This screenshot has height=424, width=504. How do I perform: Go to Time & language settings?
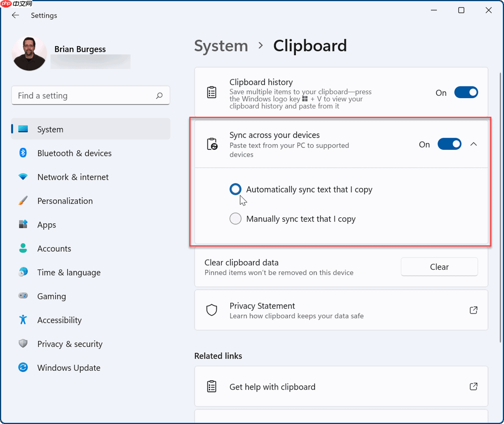click(69, 273)
